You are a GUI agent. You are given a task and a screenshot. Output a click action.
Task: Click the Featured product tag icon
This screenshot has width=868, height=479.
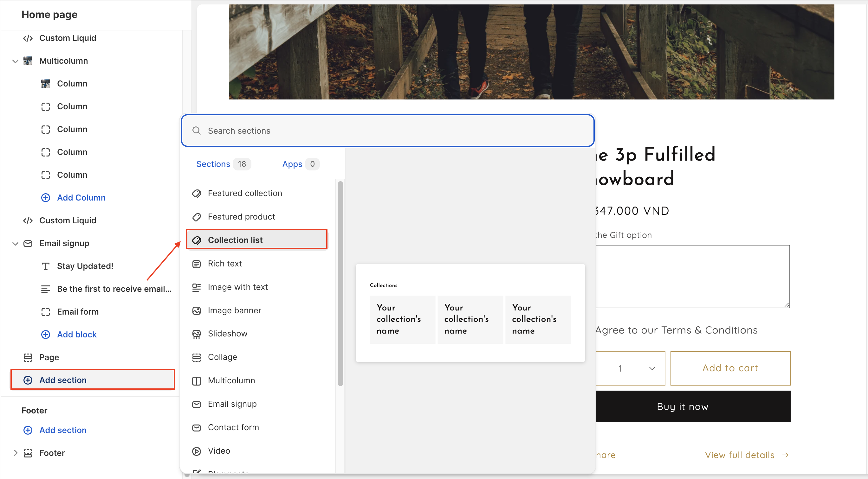197,217
